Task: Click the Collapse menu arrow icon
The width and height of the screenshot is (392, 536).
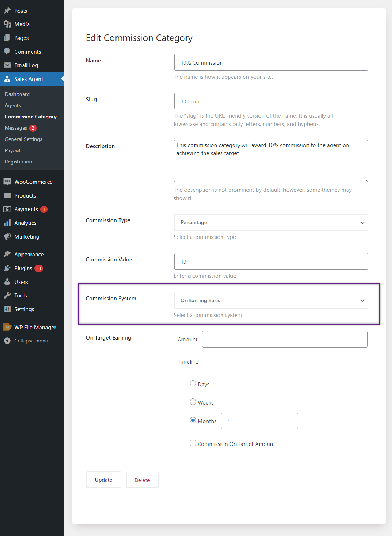Action: tap(7, 341)
